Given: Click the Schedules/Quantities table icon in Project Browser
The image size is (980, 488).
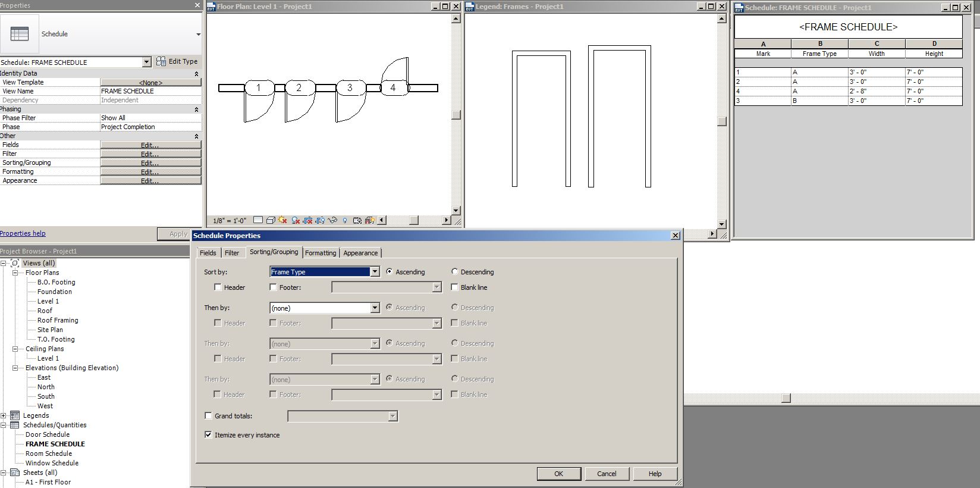Looking at the screenshot, I should click(15, 425).
